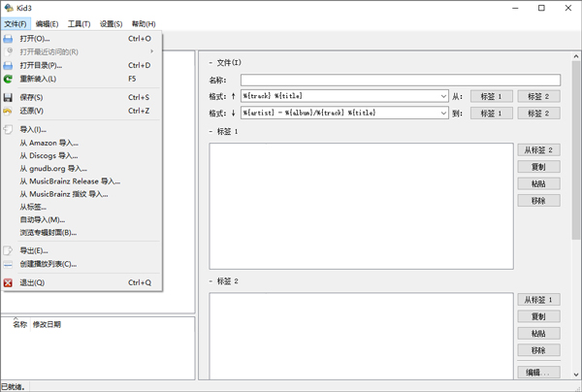The image size is (582, 392).
Task: Click the Open (打开) file icon
Action: [x=9, y=39]
